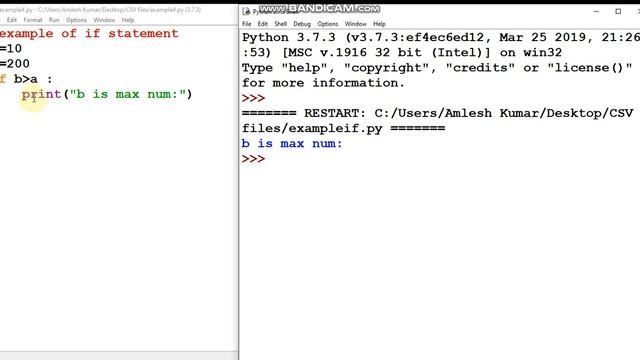Open Window menu in editor window
The width and height of the screenshot is (640, 360).
(104, 20)
